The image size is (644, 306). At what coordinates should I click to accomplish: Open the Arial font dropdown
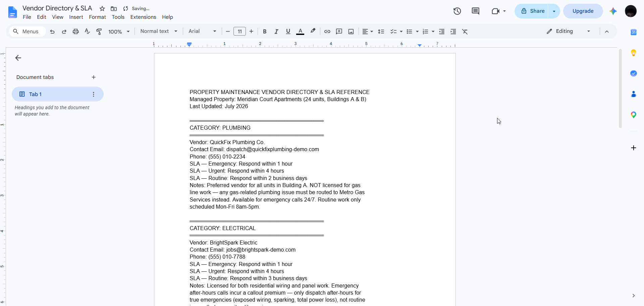click(x=202, y=31)
